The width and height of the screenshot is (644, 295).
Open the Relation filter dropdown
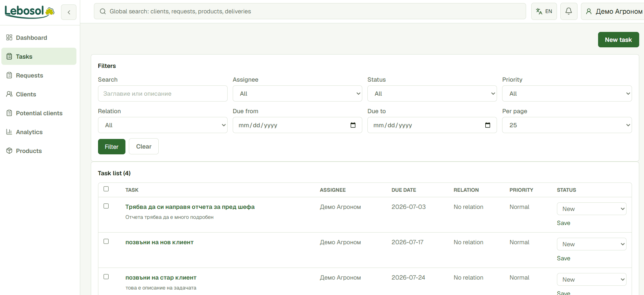163,125
